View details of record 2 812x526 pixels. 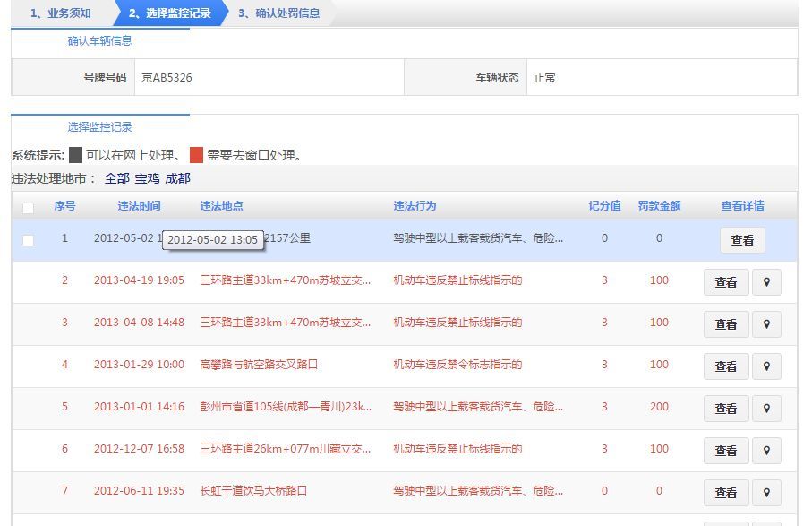[x=726, y=282]
